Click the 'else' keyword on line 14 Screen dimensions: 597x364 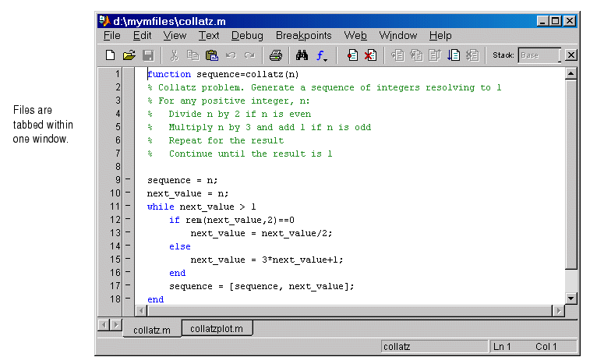pos(180,246)
